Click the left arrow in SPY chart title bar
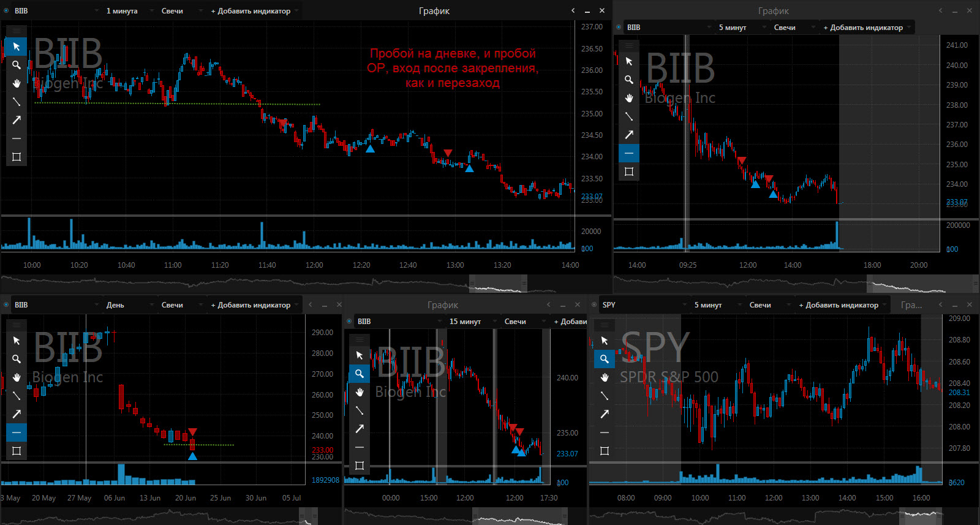The width and height of the screenshot is (980, 525). (x=940, y=304)
